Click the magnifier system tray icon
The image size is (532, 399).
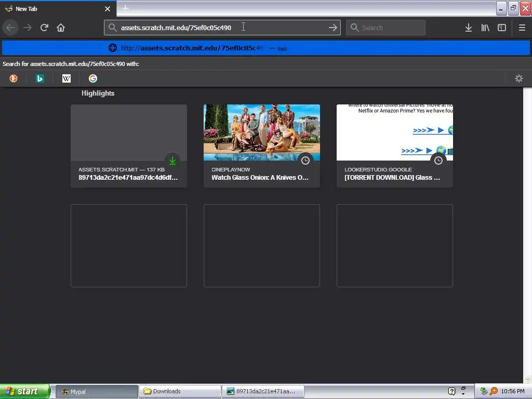(x=494, y=391)
